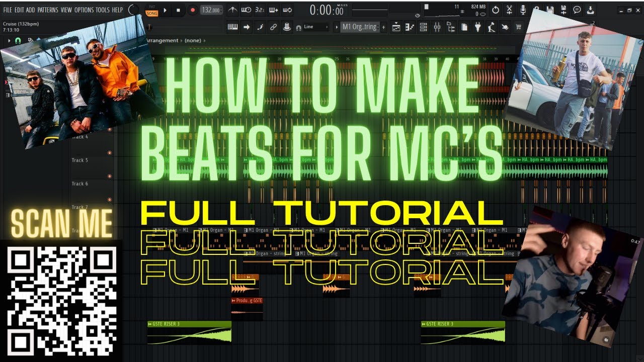Open the plugin picker plug icon
Screen dimensions: 644x362
(x=477, y=27)
